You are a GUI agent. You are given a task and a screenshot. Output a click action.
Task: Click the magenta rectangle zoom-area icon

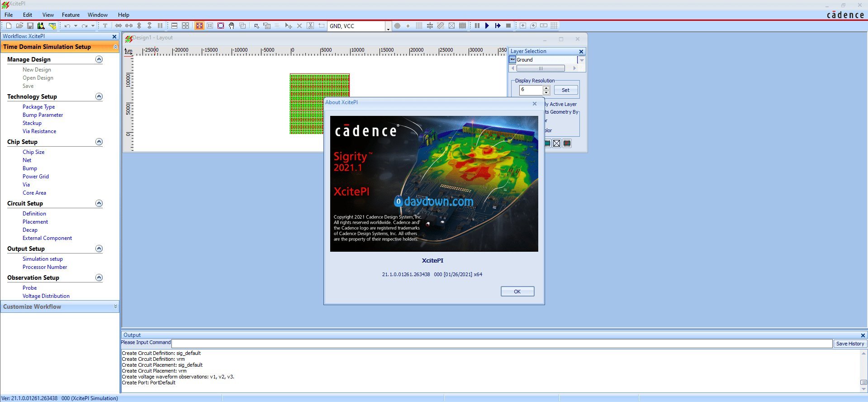click(221, 26)
